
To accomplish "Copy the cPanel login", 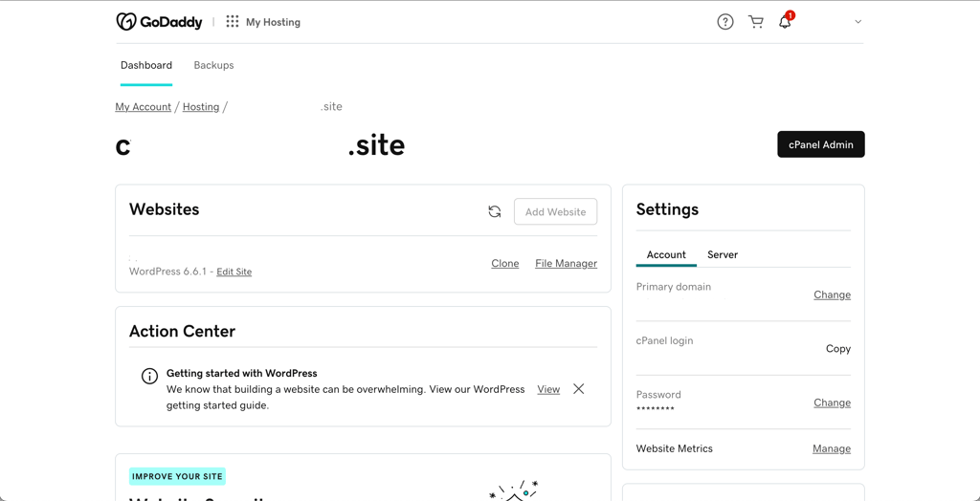I will pyautogui.click(x=838, y=349).
